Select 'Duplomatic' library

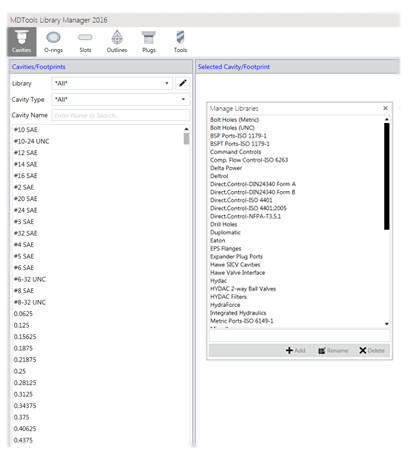225,232
